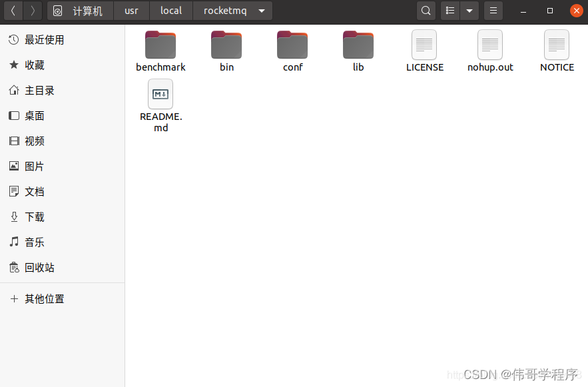Open 最近使用 in the sidebar
Screen dimensions: 588x387
[62, 40]
